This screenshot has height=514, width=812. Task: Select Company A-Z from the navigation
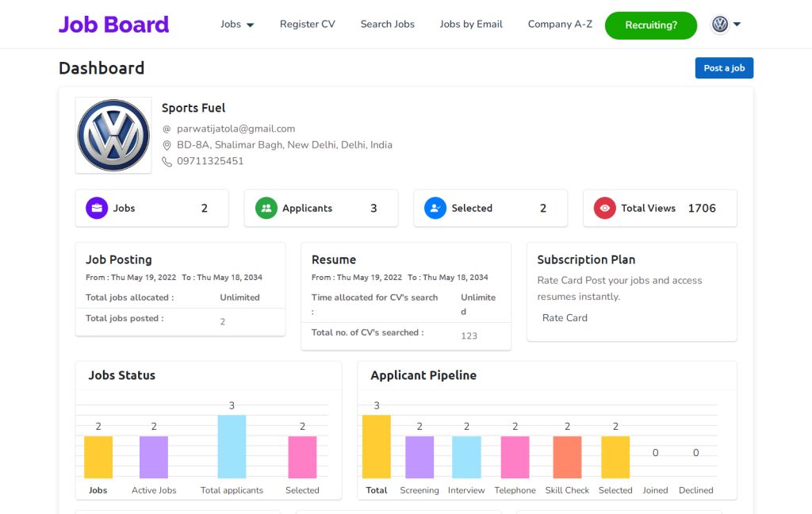[x=559, y=25]
